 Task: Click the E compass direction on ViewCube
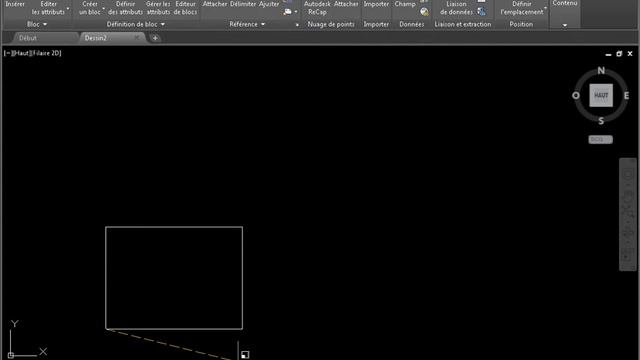626,96
